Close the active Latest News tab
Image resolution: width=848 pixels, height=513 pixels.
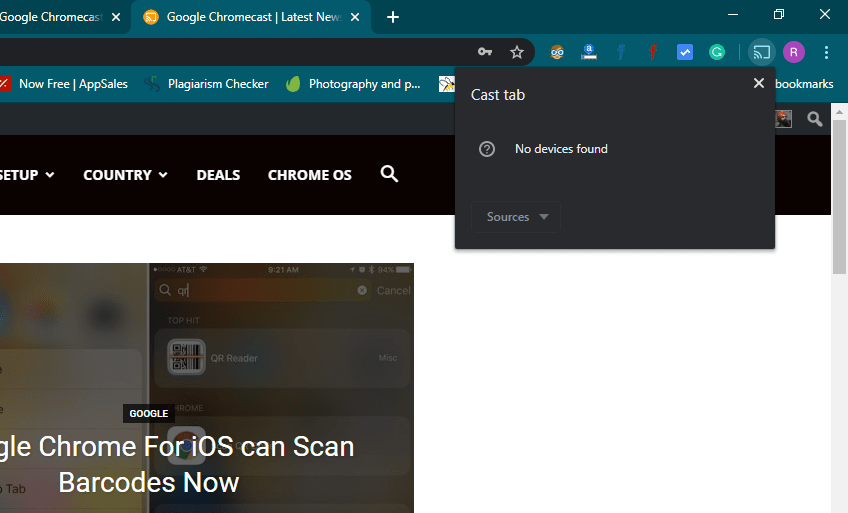coord(355,17)
